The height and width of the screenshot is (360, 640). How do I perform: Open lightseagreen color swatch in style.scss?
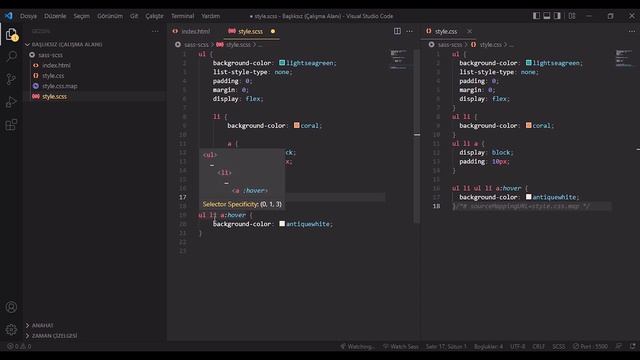282,63
